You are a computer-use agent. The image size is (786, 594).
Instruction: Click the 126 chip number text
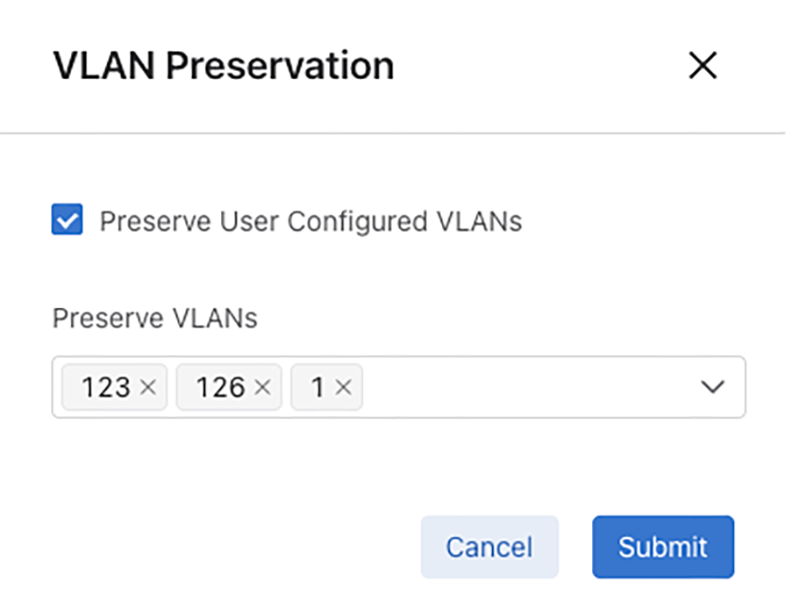[x=220, y=388]
